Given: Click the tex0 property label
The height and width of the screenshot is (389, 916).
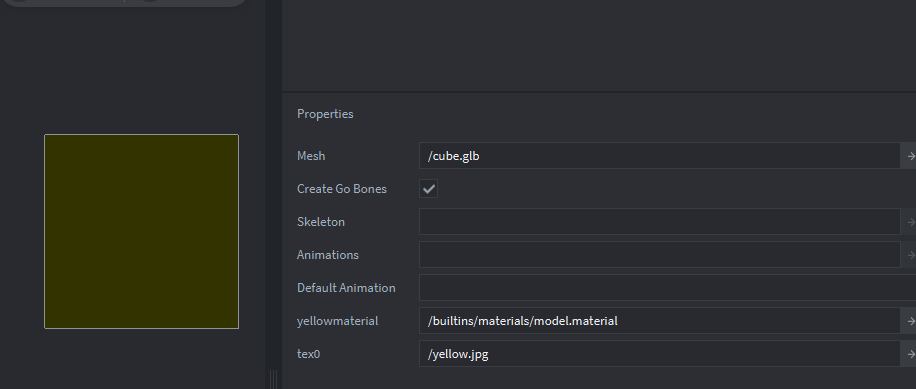Looking at the screenshot, I should point(308,354).
